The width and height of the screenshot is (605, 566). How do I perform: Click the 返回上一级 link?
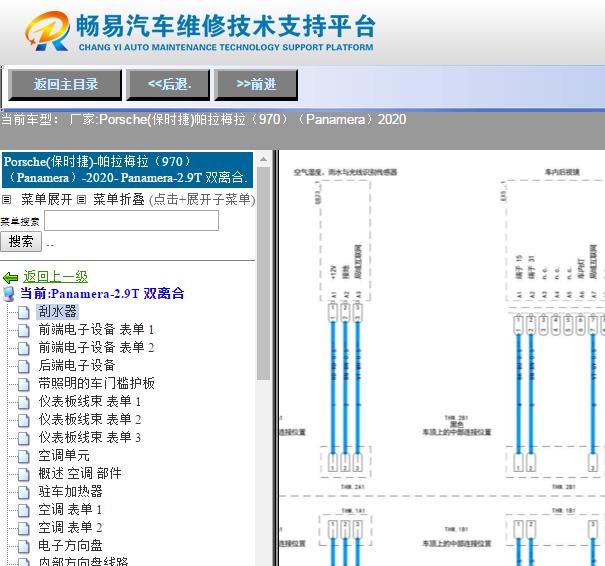[x=55, y=277]
